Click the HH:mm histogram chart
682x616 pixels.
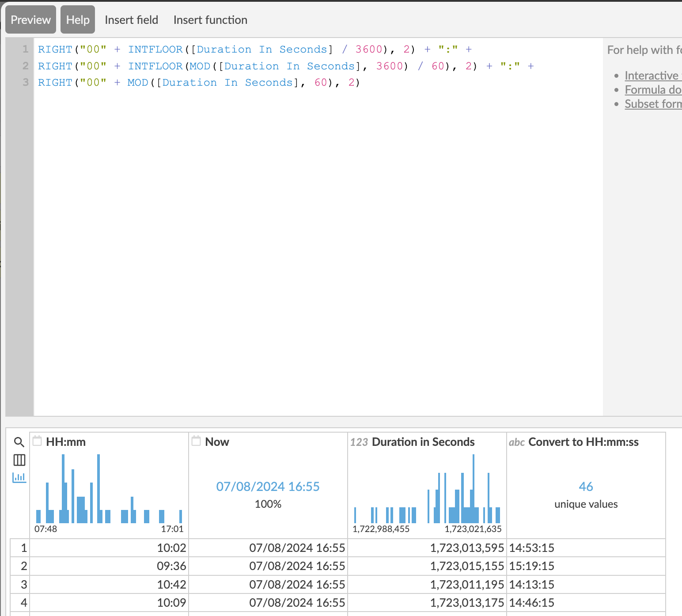109,489
